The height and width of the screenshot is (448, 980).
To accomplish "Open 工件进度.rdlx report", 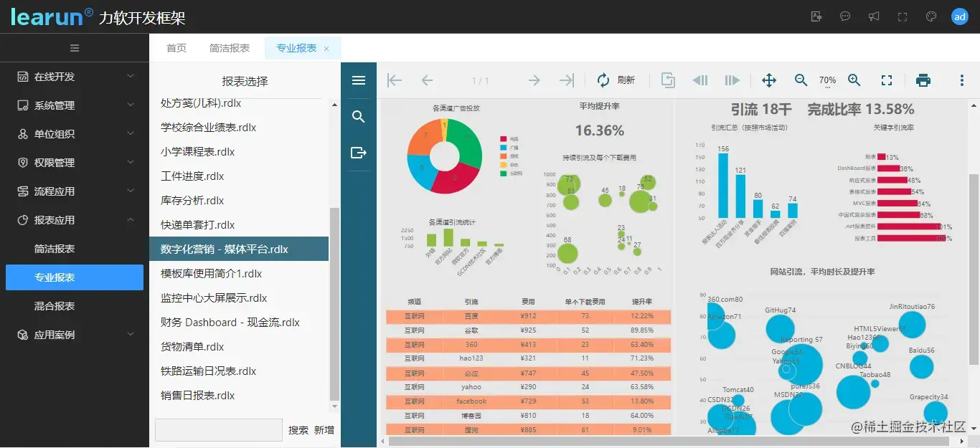I will click(239, 176).
